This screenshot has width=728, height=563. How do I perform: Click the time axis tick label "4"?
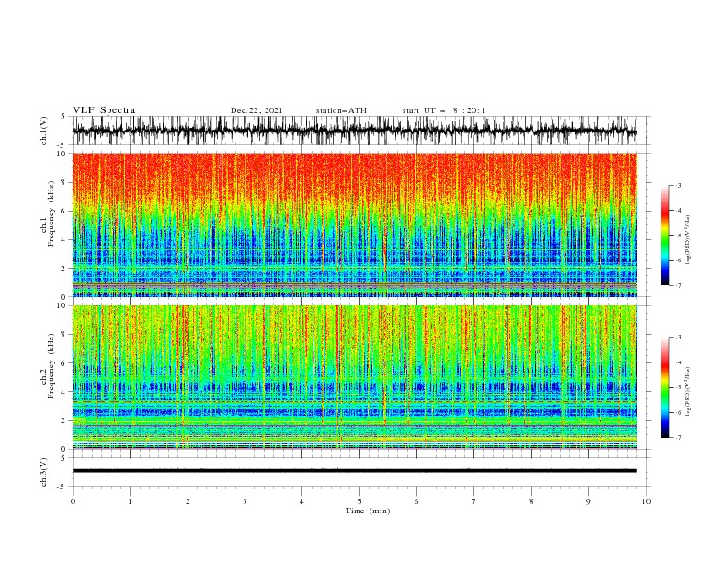point(301,501)
